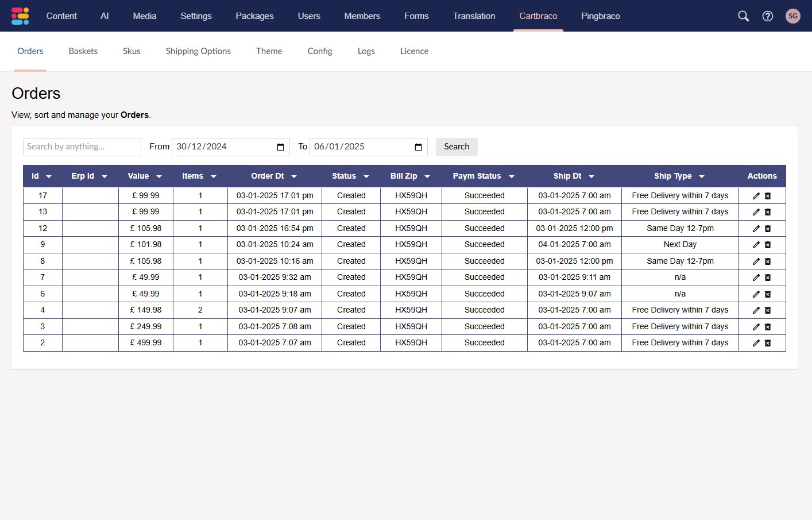The width and height of the screenshot is (812, 520).
Task: Edit order 4 with the pencil icon
Action: tap(756, 310)
